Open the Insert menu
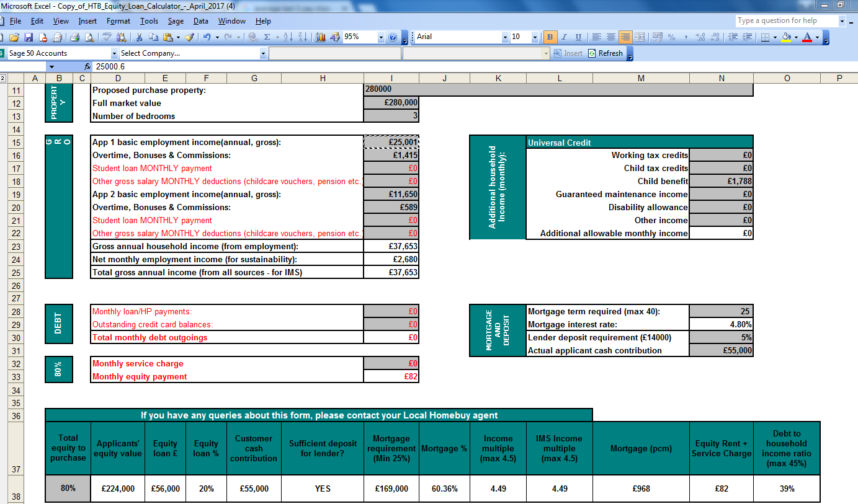 (x=87, y=21)
